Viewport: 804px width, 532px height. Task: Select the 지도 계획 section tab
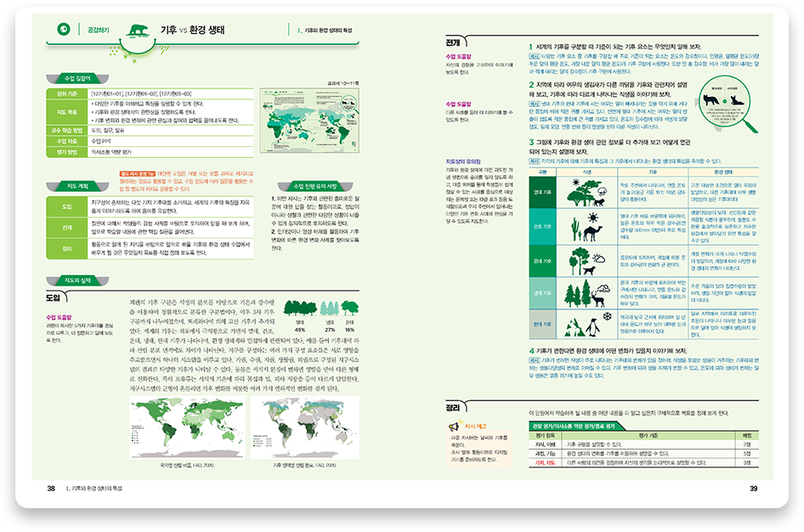(x=77, y=186)
